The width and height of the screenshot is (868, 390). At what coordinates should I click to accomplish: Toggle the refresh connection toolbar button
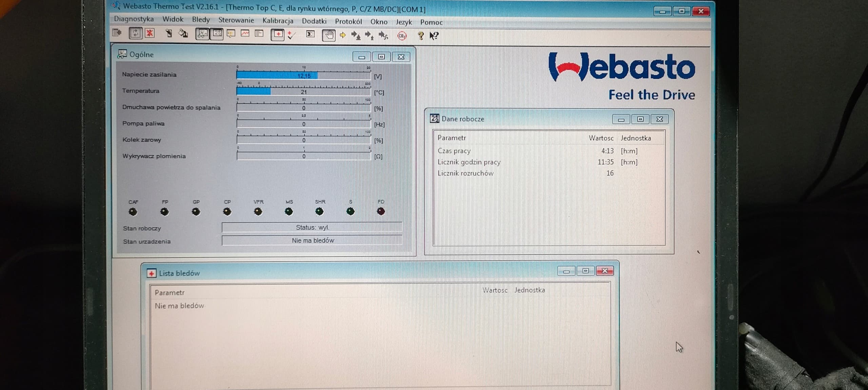(x=135, y=33)
